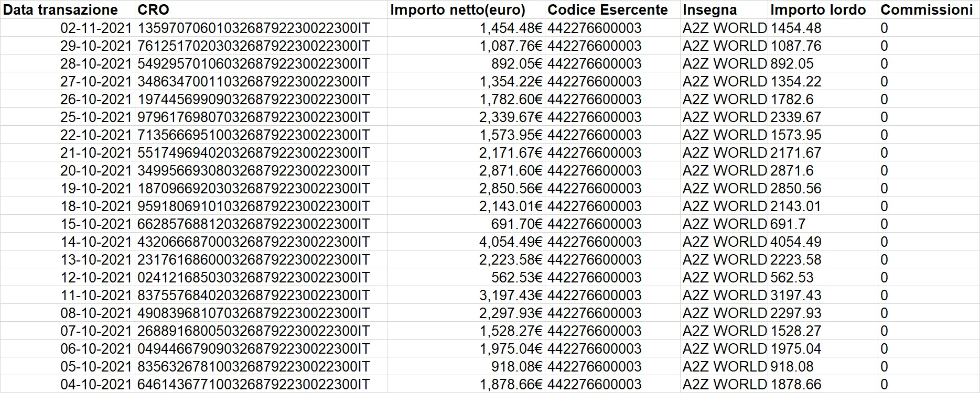
Task: Click the net amount 1,975.04€ cell
Action: tap(510, 349)
